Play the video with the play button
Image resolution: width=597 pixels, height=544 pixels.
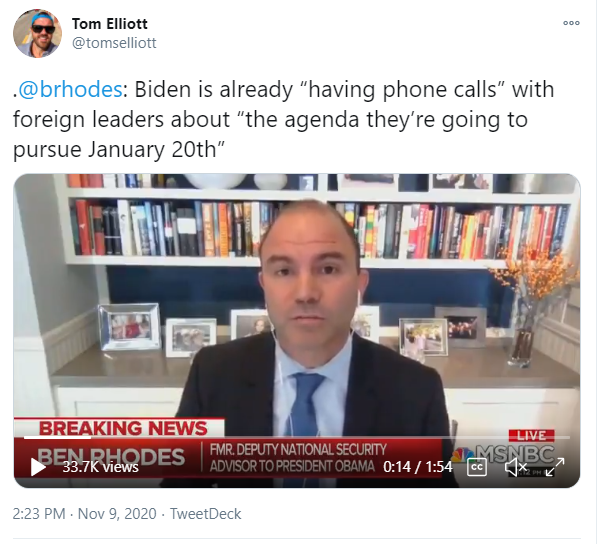(38, 467)
